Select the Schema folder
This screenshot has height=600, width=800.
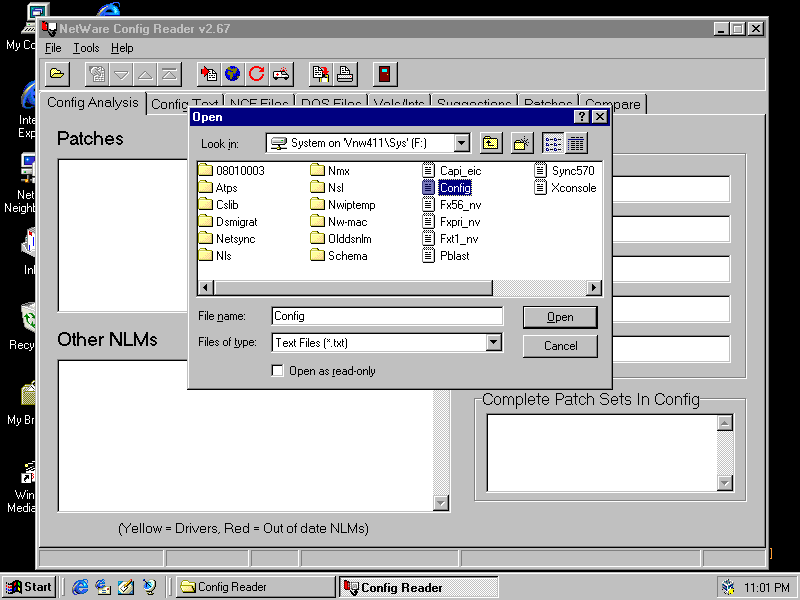pyautogui.click(x=339, y=256)
